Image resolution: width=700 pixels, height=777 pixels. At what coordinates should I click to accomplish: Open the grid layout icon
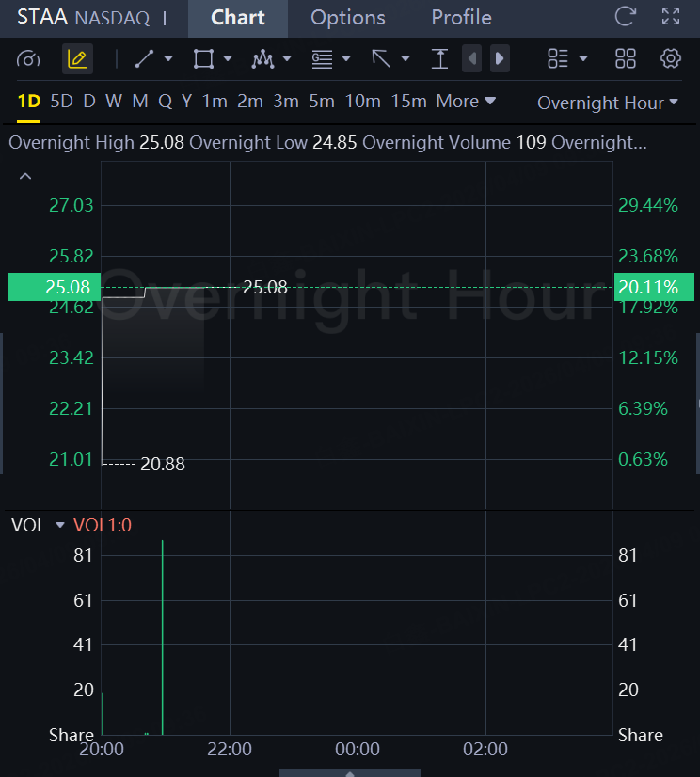[x=626, y=59]
